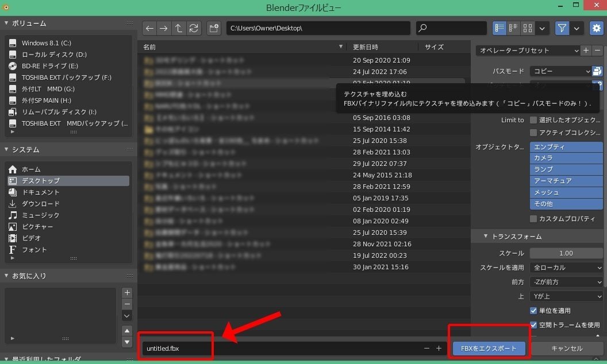607x364 pixels.
Task: Open filter settings dropdown arrow
Action: click(577, 28)
